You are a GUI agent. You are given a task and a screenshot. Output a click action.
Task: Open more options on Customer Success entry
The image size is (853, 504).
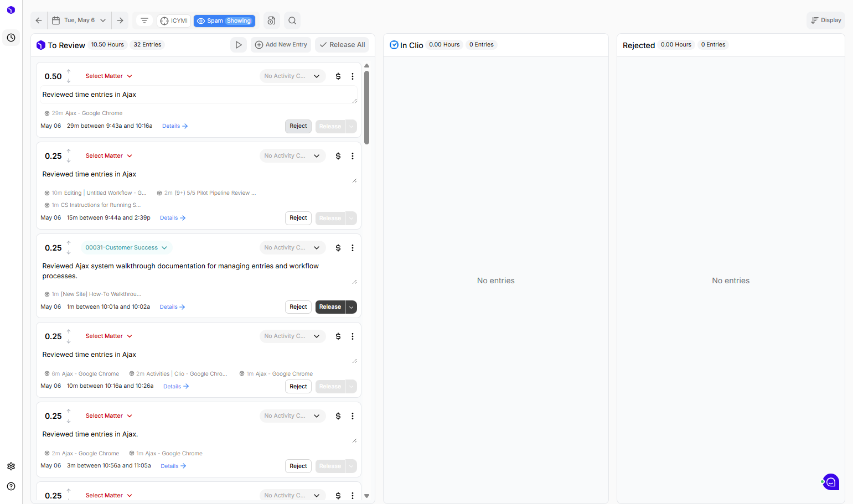353,248
